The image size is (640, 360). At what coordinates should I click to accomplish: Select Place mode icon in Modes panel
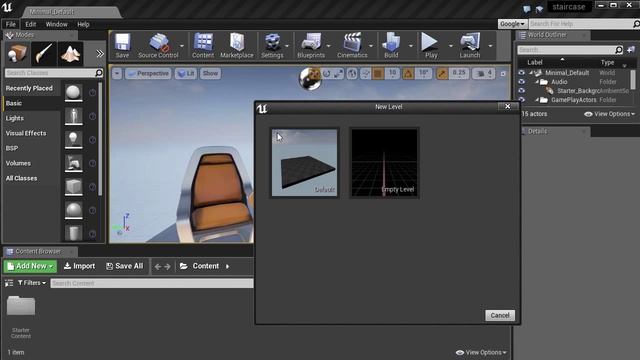(17, 54)
